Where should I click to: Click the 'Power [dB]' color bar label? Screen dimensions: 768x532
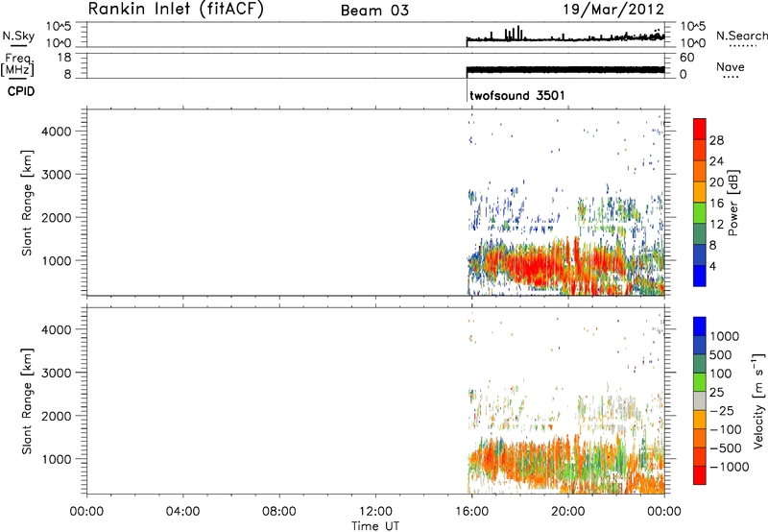click(732, 203)
